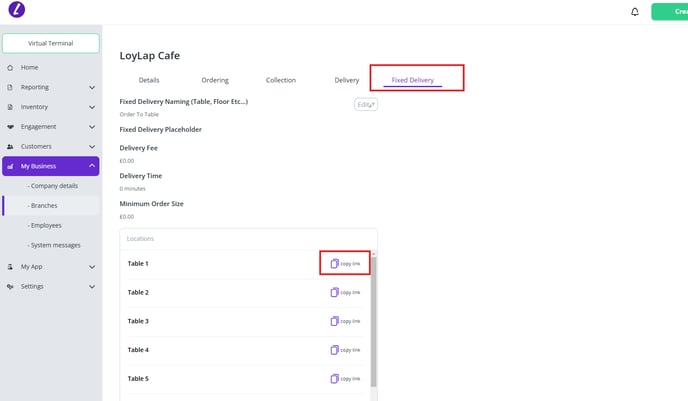
Task: Switch to the Ordering tab
Action: point(215,80)
